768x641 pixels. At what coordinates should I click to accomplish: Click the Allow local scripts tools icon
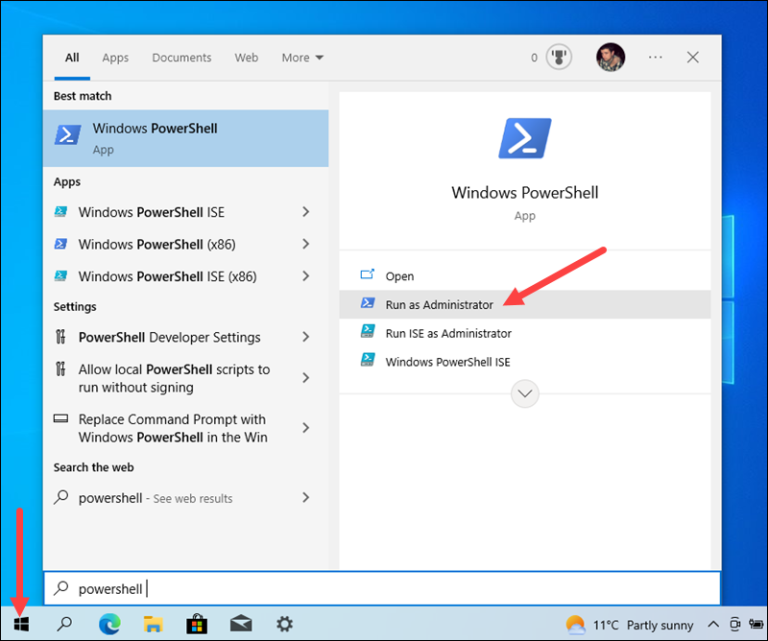click(60, 369)
